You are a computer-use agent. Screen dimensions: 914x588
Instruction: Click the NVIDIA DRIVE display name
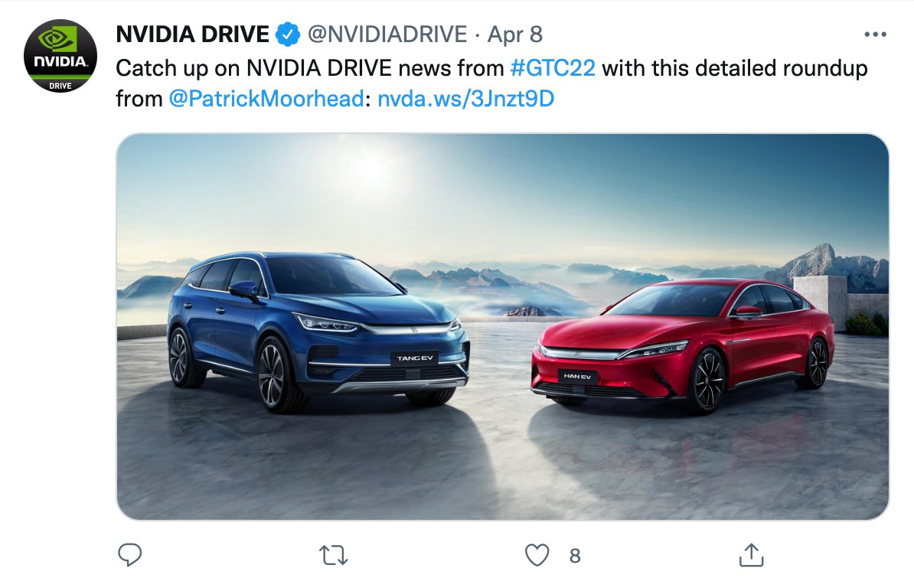point(192,34)
